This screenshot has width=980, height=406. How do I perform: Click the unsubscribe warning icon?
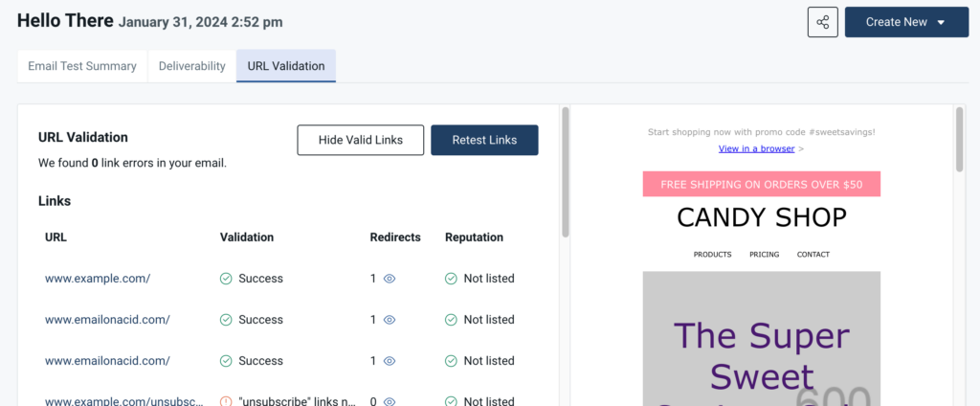point(226,401)
